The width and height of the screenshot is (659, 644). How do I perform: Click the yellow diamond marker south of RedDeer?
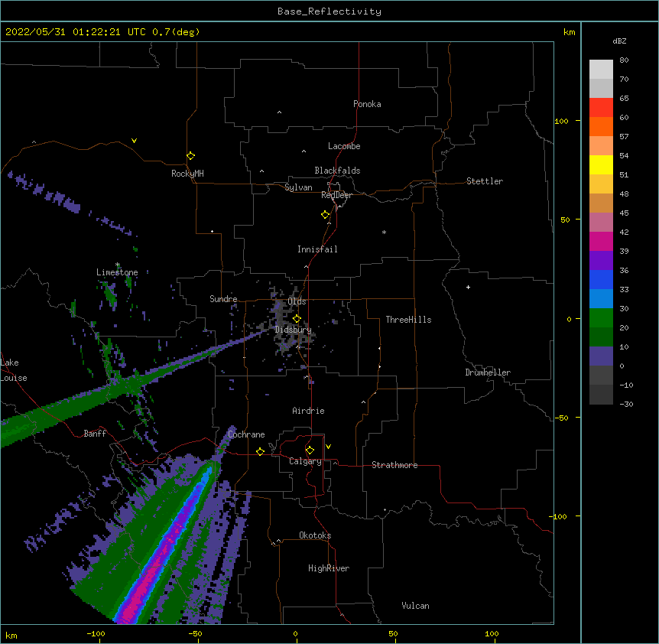[326, 215]
